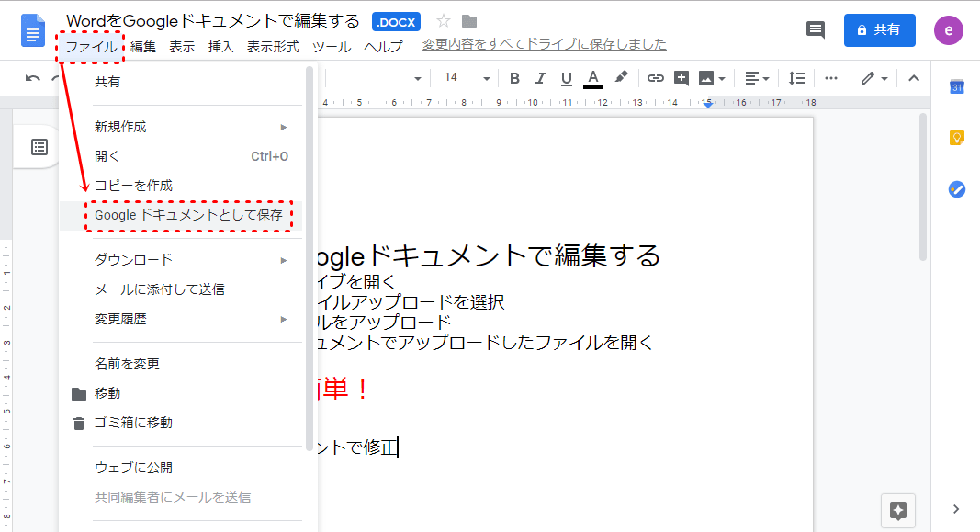
Task: Select Google ドキュメントとして保存 menu entry
Action: pos(188,215)
